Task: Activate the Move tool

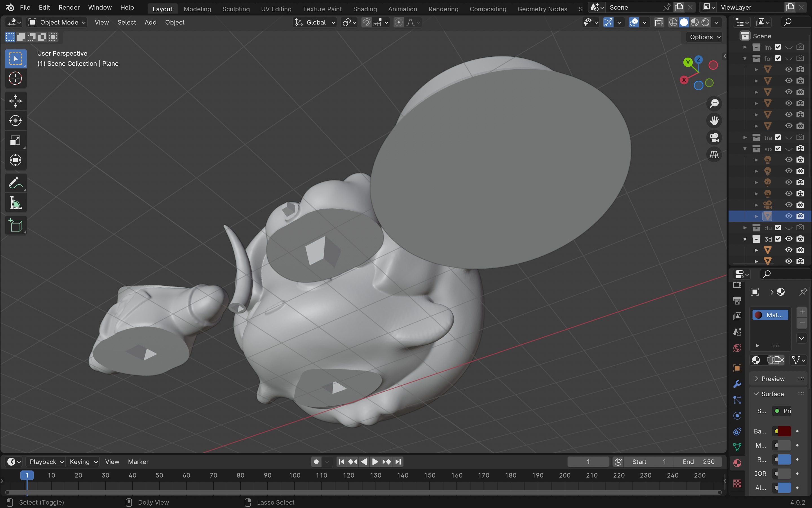Action: pos(16,101)
